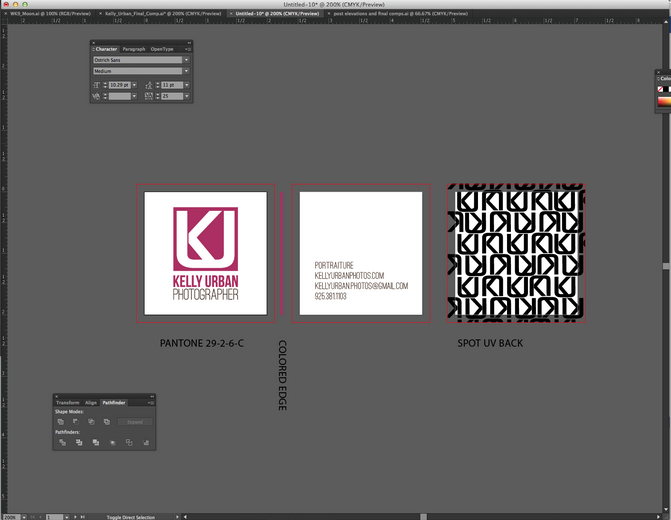
Task: Open the tracking 25 dropdown
Action: tap(187, 96)
